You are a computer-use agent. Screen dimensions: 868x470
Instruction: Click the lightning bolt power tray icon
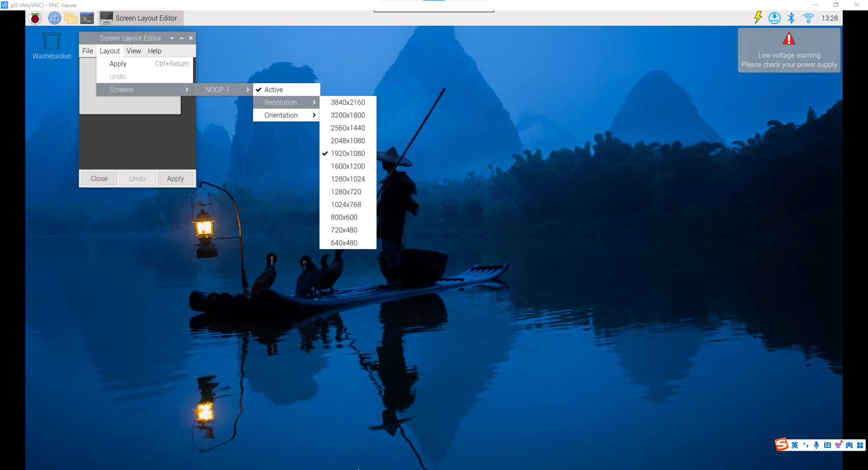(758, 18)
